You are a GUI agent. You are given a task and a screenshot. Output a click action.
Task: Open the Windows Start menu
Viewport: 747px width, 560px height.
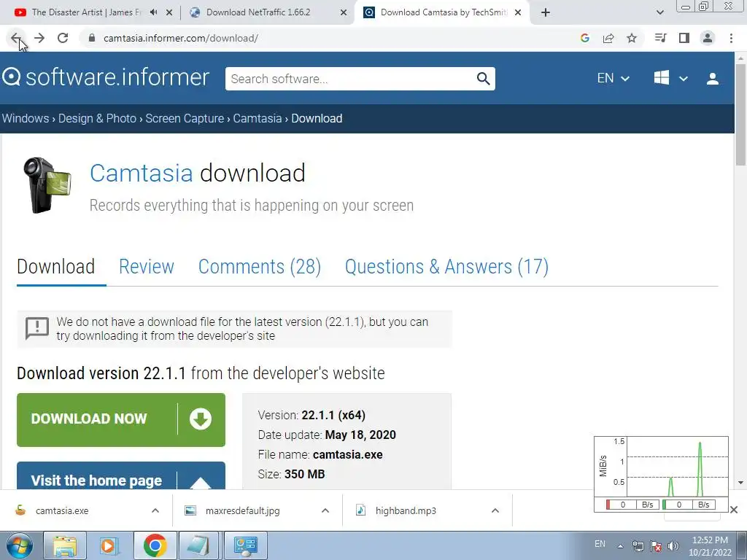click(x=20, y=545)
